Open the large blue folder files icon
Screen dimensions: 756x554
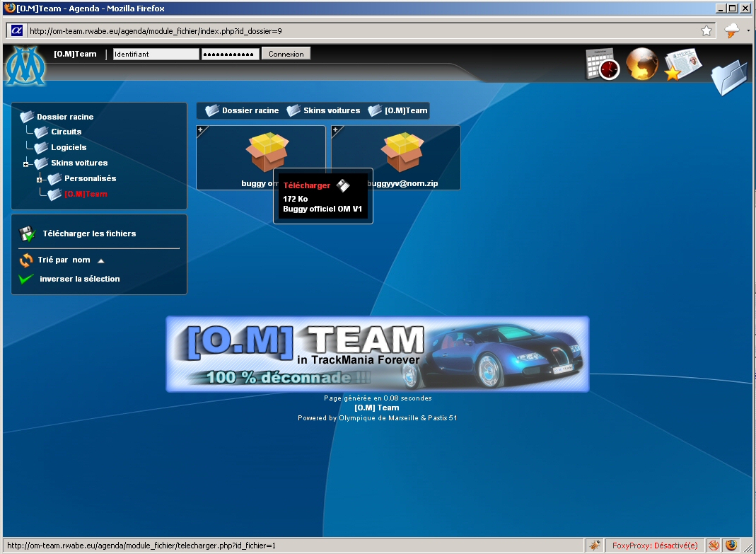click(x=730, y=77)
